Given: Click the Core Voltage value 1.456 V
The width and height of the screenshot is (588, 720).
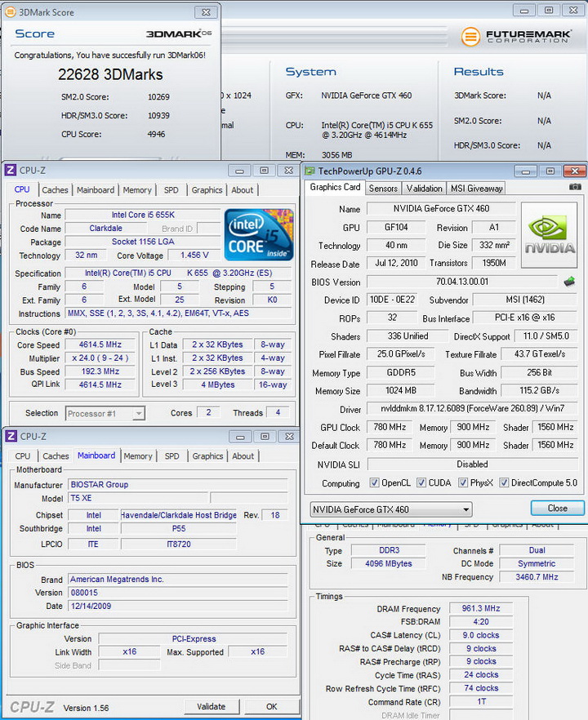Looking at the screenshot, I should [x=194, y=255].
